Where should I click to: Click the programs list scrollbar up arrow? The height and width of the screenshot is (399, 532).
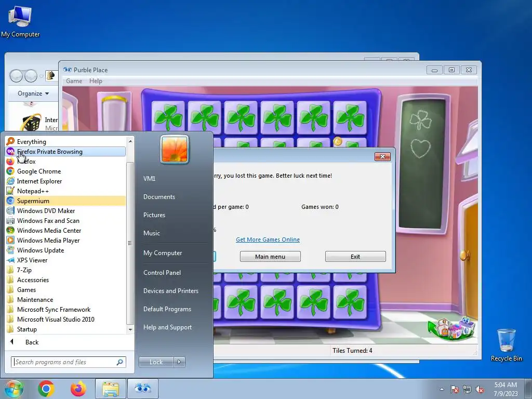pyautogui.click(x=130, y=141)
